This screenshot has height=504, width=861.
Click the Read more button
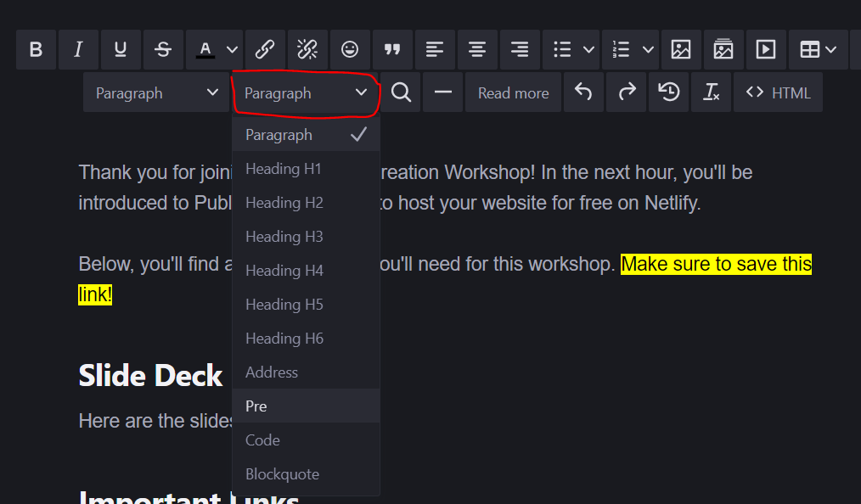(513, 92)
